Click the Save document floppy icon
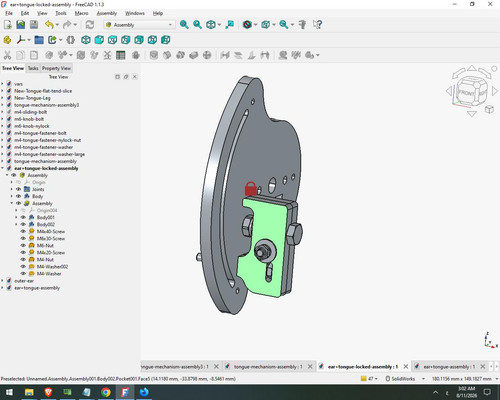 pyautogui.click(x=34, y=25)
